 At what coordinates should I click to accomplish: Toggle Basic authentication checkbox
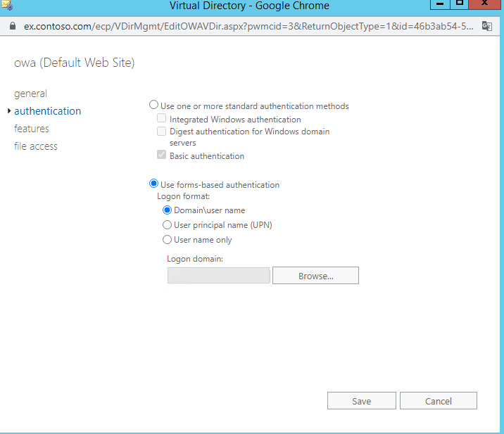(161, 155)
